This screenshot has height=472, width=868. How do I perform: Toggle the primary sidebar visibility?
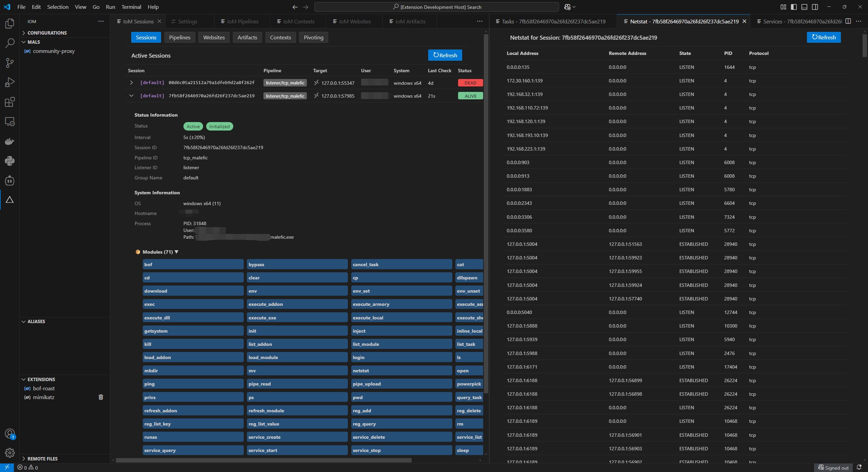point(793,7)
